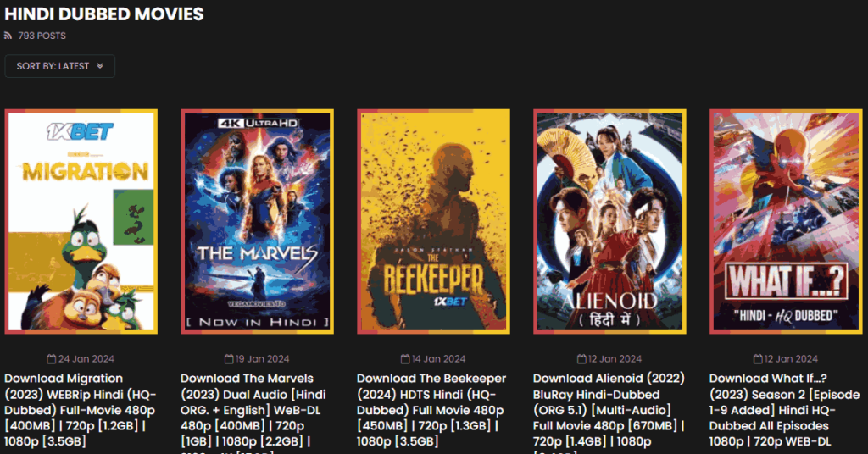The height and width of the screenshot is (454, 868).
Task: Open the Sort By: Latest dropdown
Action: [60, 66]
